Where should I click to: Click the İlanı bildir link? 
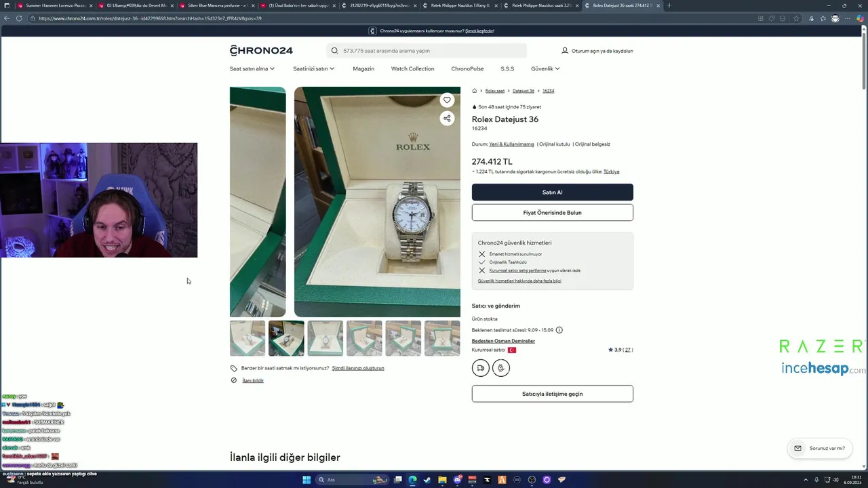point(253,380)
